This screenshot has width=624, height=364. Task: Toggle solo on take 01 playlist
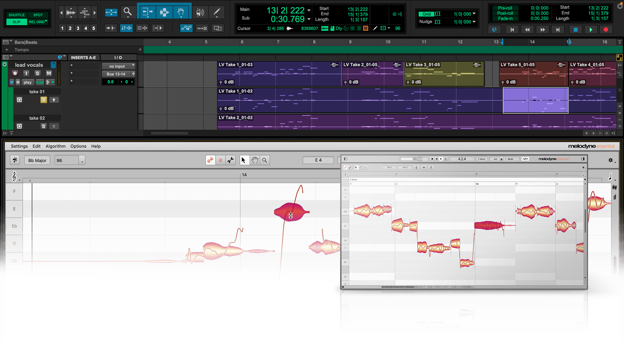[x=43, y=100]
